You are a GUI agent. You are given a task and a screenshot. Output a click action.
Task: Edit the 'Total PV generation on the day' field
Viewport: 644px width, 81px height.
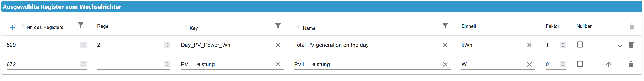[x=368, y=45]
